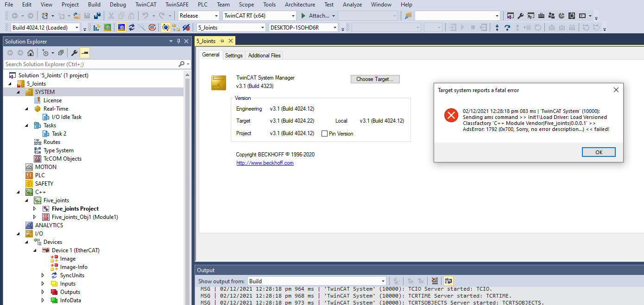Click the Hide Disabled Items icon
The width and height of the screenshot is (644, 305).
tap(186, 27)
